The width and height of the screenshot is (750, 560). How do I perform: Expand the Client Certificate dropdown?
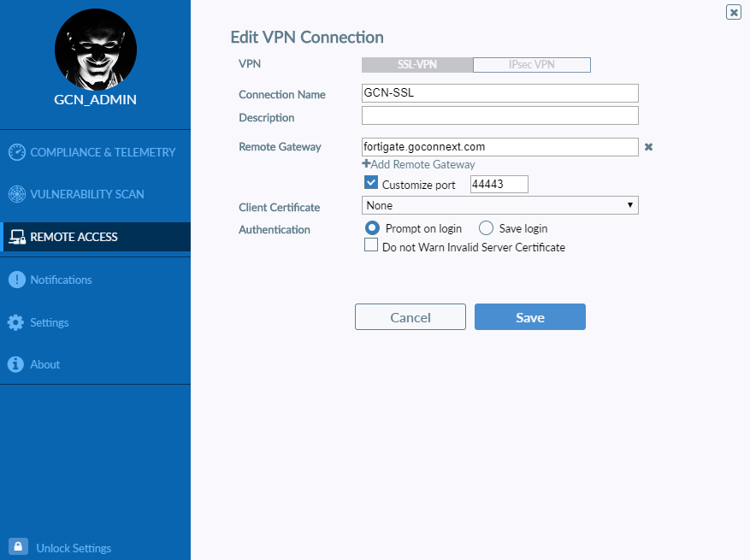pyautogui.click(x=499, y=205)
